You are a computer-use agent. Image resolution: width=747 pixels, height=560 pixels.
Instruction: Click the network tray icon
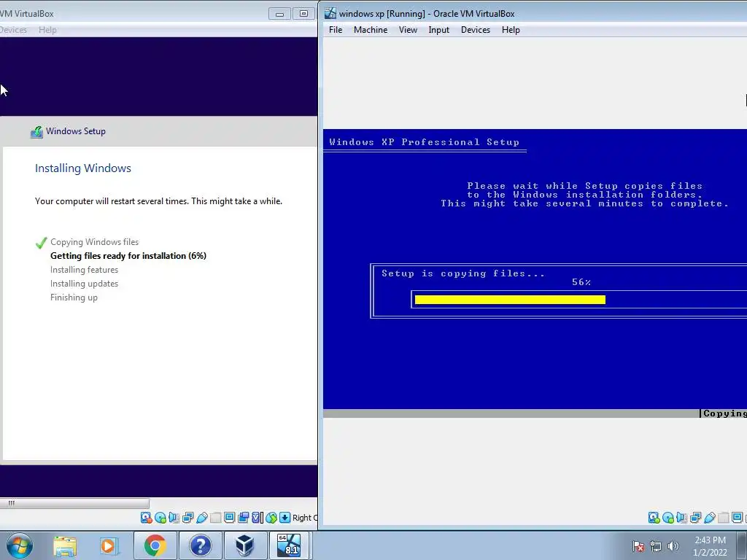pyautogui.click(x=656, y=546)
